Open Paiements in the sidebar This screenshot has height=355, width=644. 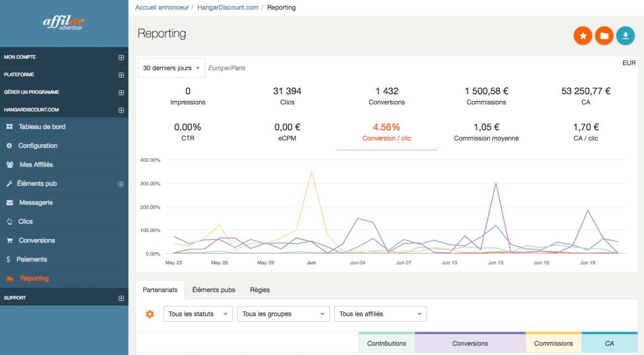pos(32,259)
